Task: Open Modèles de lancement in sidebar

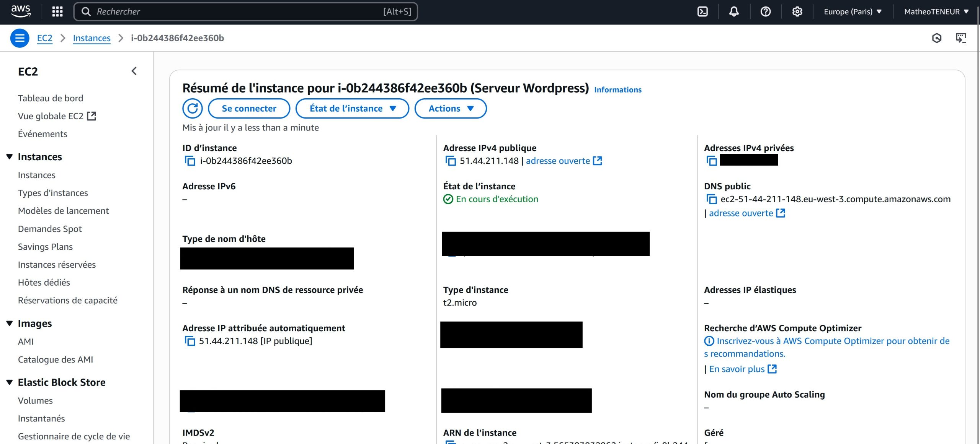Action: click(64, 211)
